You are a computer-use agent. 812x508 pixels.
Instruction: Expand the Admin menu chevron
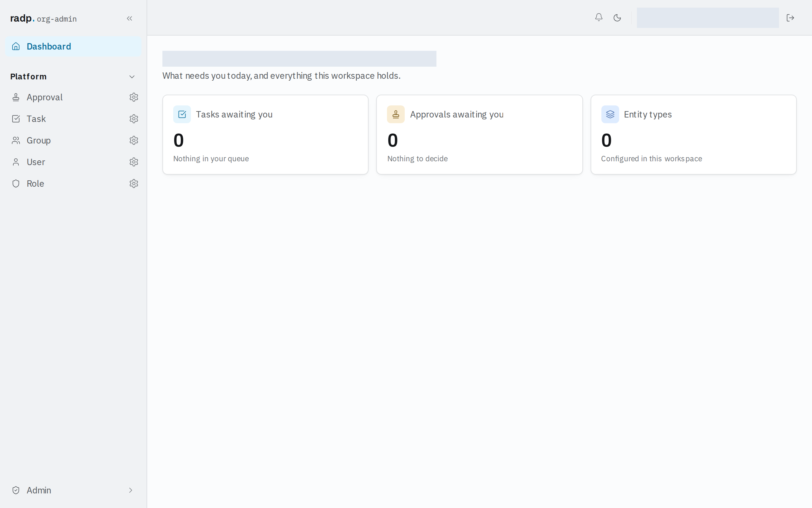click(131, 490)
